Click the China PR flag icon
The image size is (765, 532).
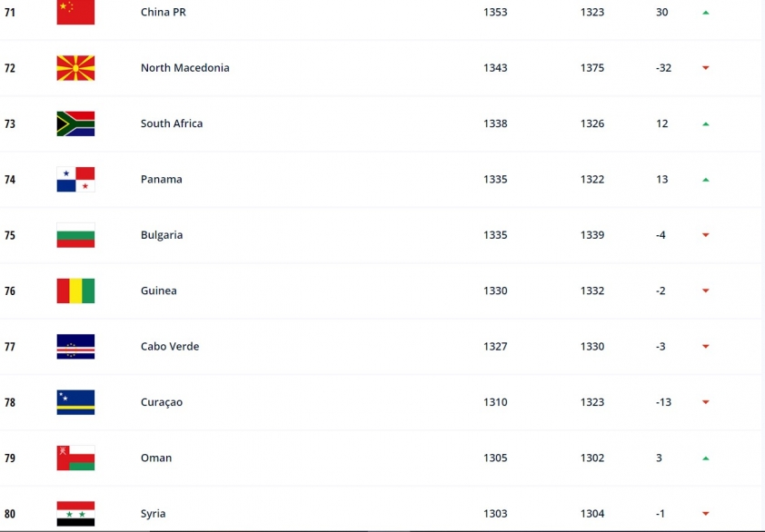click(x=75, y=12)
